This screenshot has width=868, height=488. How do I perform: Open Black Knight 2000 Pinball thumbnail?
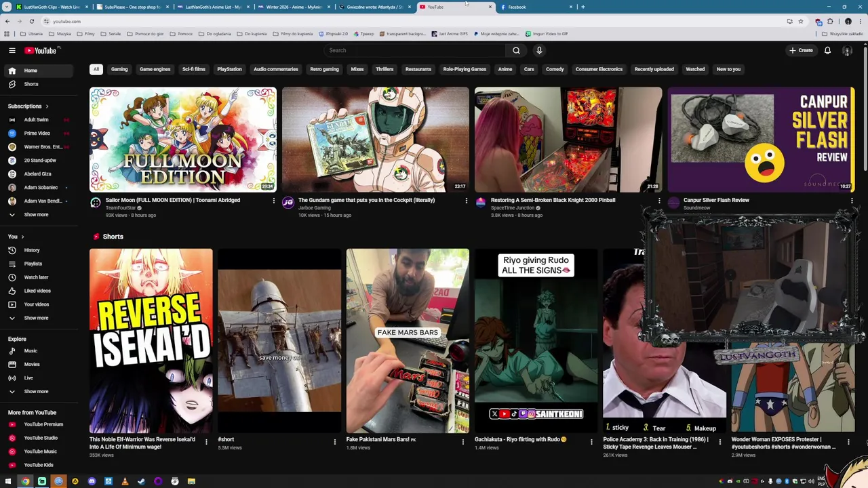pos(568,140)
